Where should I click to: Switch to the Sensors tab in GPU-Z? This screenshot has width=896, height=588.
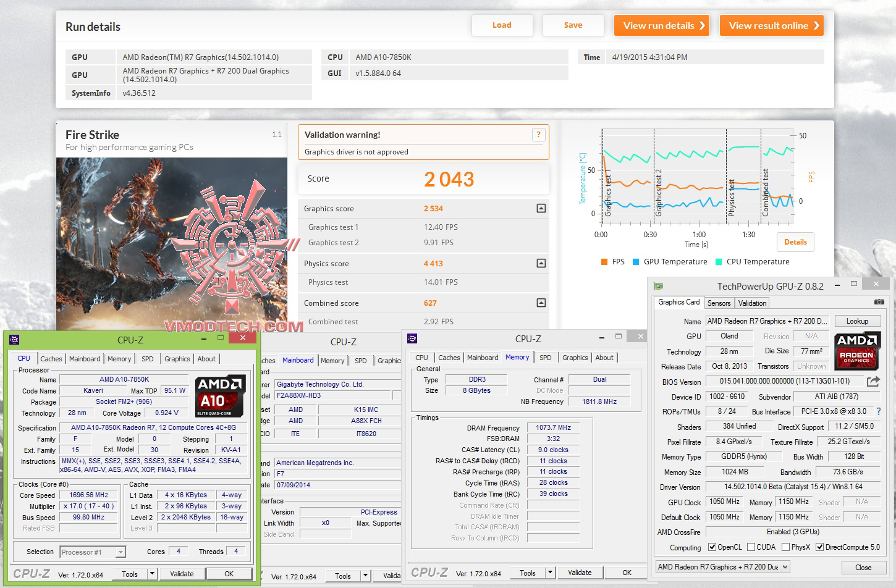[x=719, y=303]
